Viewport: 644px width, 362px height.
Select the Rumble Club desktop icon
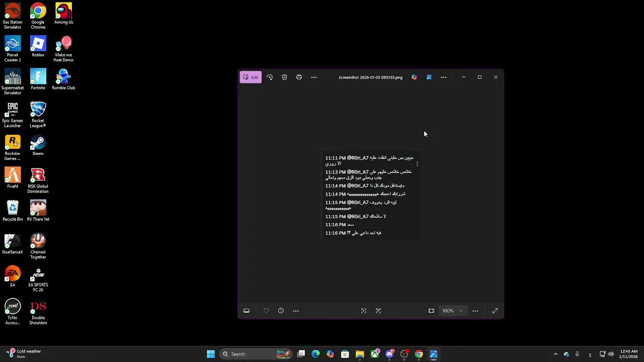click(x=63, y=79)
